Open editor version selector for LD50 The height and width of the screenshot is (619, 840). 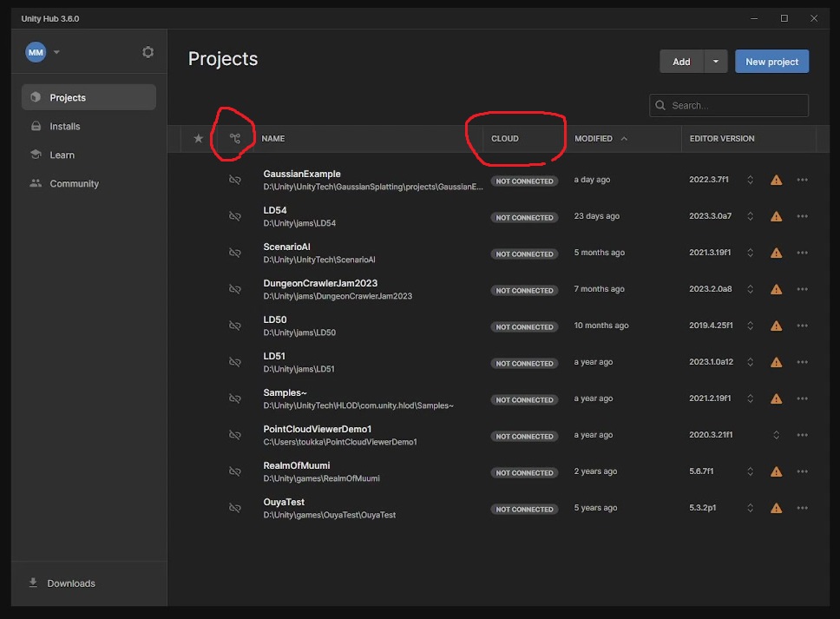(x=750, y=326)
